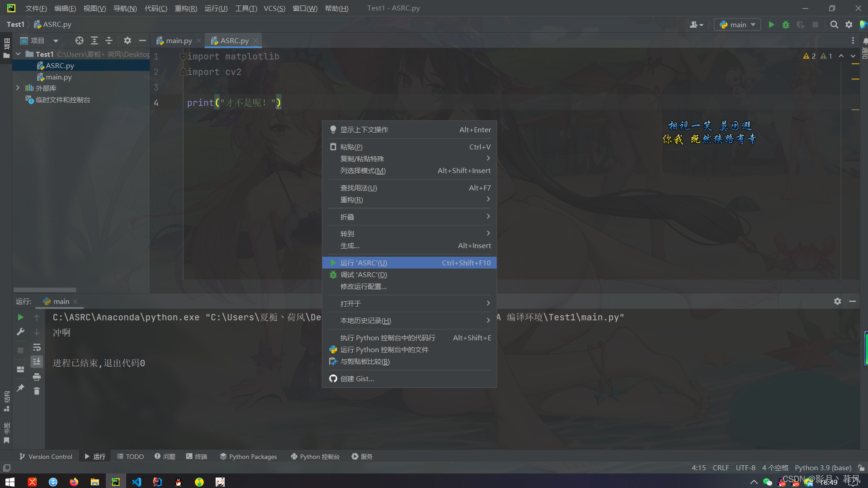Expand 折叠 submenu in context menu
868x488 pixels.
409,217
